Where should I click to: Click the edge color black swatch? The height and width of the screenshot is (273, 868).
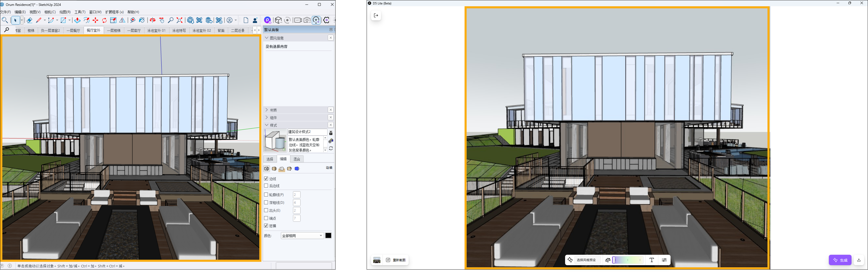tap(328, 236)
